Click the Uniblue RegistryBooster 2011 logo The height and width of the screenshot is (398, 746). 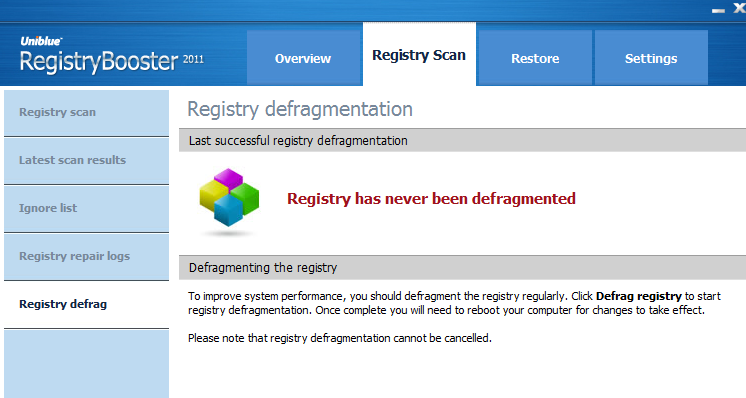(x=112, y=55)
